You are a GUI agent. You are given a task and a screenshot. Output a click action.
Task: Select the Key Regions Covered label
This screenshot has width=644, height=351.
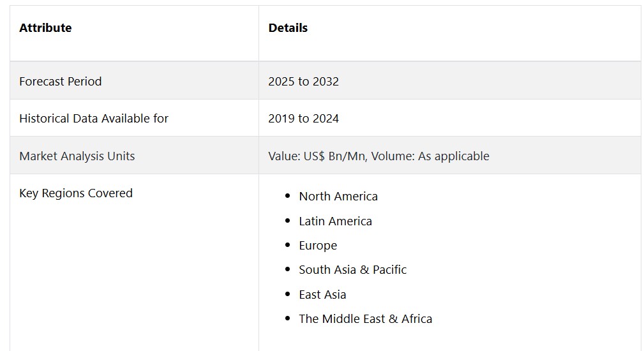76,193
